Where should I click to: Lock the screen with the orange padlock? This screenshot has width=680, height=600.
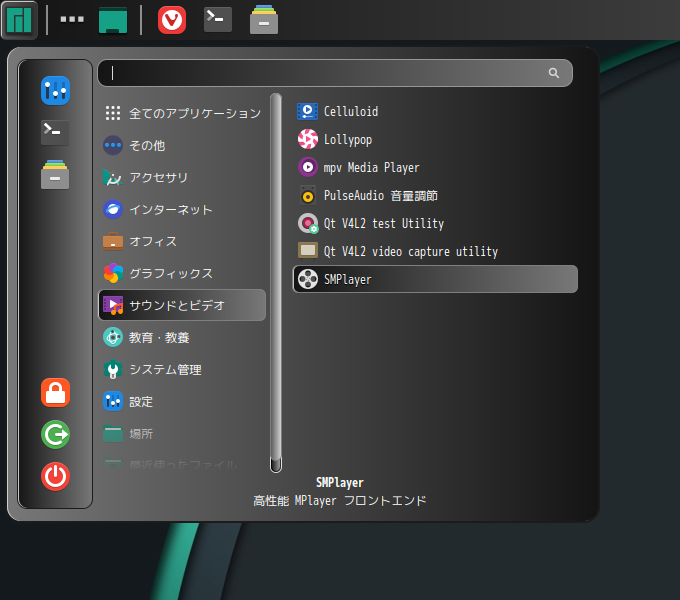click(x=56, y=393)
